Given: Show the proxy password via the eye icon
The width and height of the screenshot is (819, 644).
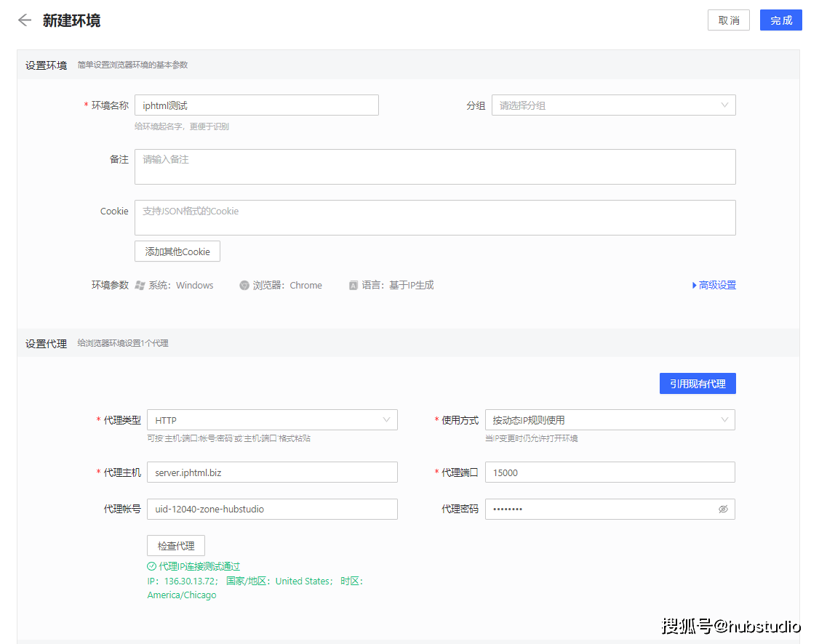Looking at the screenshot, I should coord(723,509).
